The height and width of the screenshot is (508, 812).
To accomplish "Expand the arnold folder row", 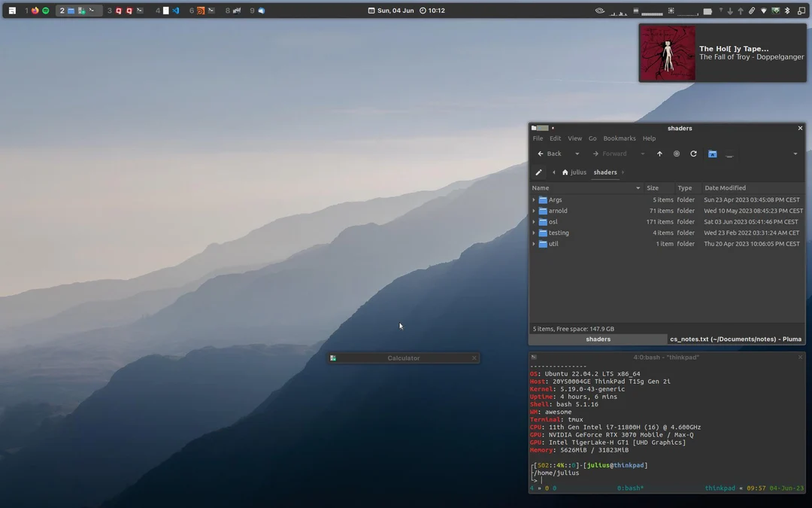I will [x=534, y=211].
